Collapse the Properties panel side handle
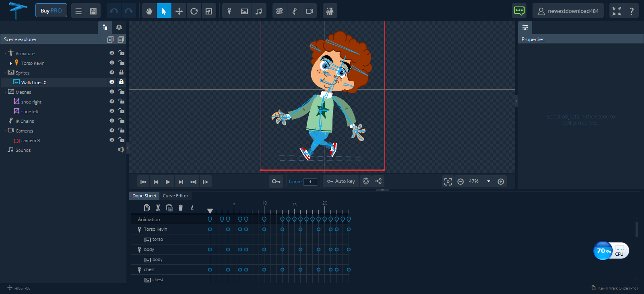This screenshot has height=294, width=644. click(x=516, y=101)
